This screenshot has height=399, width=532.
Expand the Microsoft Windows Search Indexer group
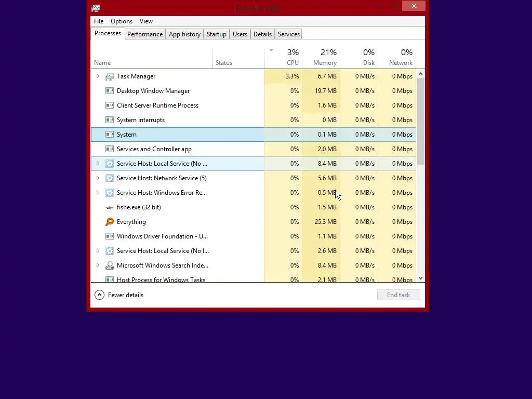(98, 265)
